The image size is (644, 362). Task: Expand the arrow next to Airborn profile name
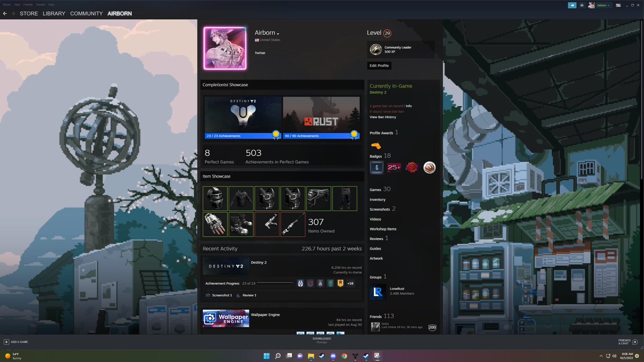pos(277,34)
